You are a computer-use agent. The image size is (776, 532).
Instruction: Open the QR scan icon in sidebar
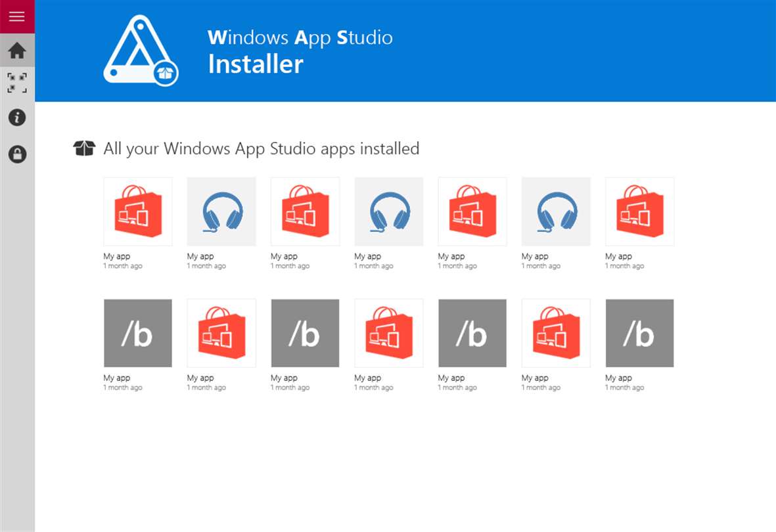(17, 83)
